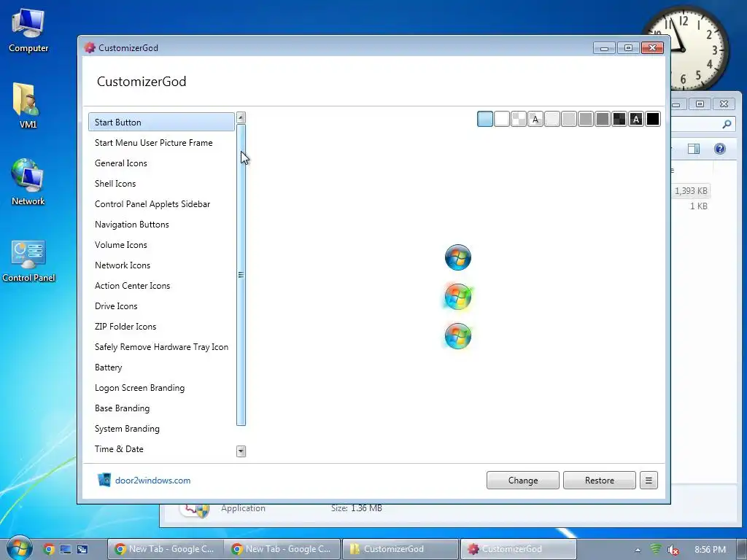Click Switch between windows quick launch icon

tap(82, 549)
